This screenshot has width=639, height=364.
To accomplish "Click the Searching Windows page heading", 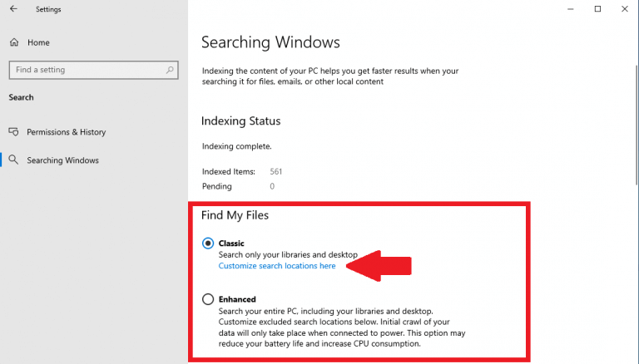I will (x=270, y=42).
